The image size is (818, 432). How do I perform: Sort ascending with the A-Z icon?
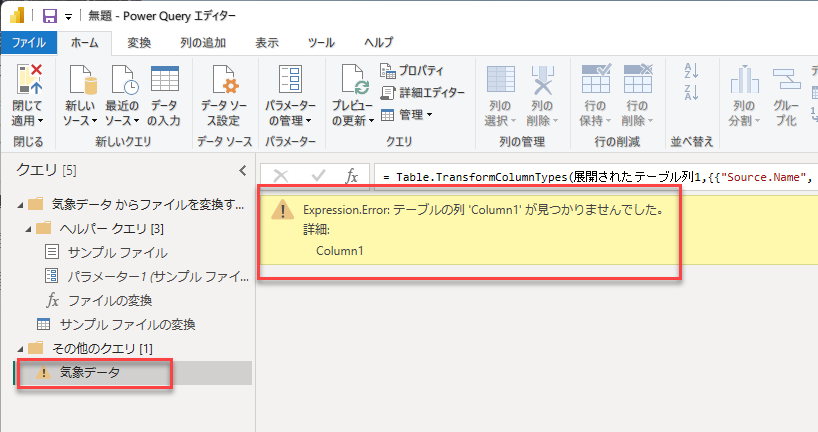[x=691, y=70]
